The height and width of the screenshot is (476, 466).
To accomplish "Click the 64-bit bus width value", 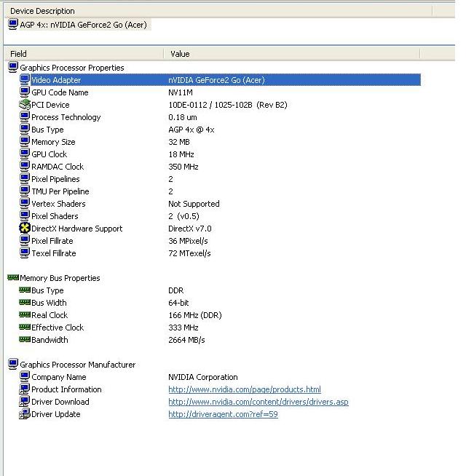I will pos(178,303).
